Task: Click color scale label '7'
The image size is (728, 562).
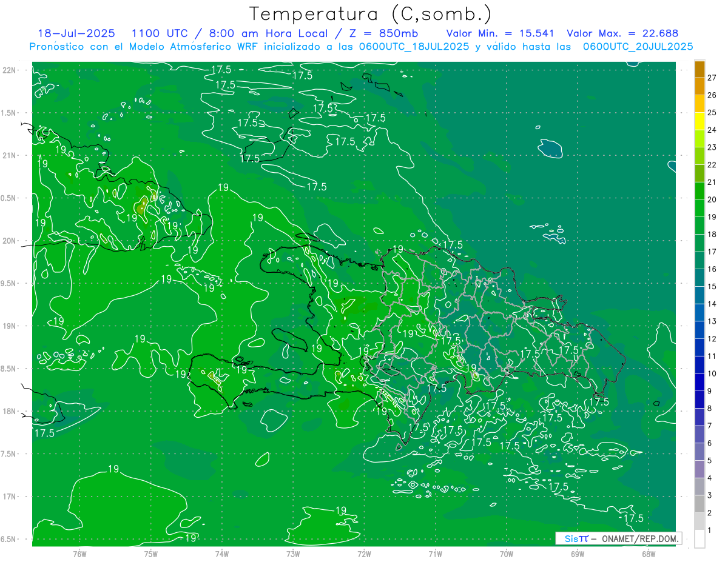Action: (710, 426)
